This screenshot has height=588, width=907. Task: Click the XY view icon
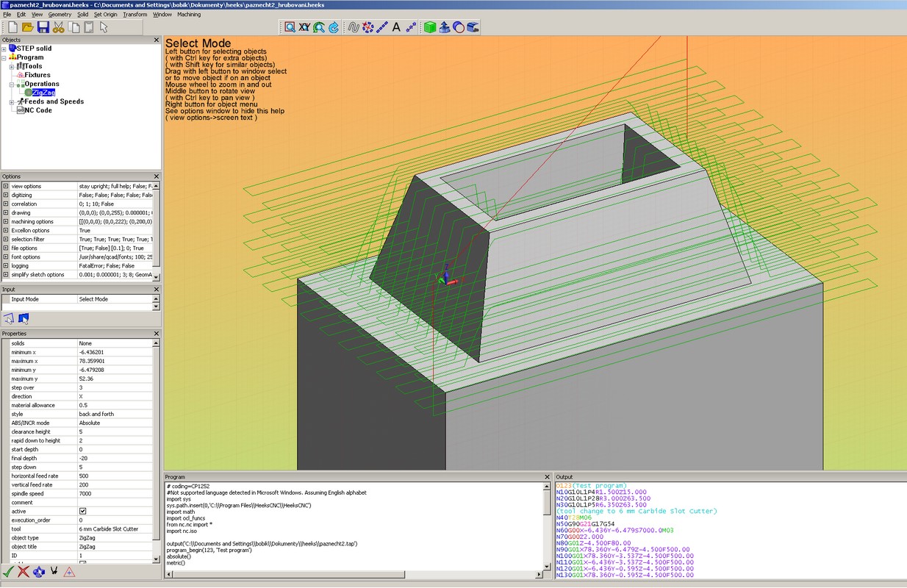(304, 27)
